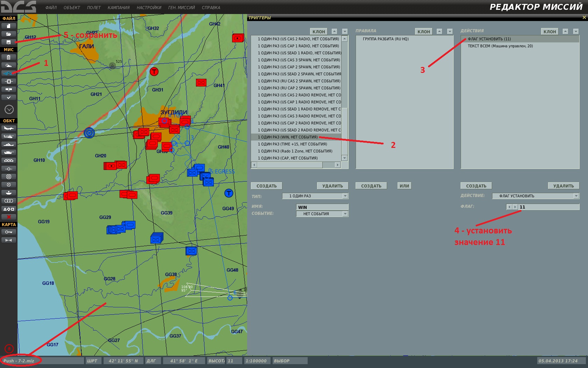Open mission file folder icon
The image size is (588, 368).
(x=9, y=34)
